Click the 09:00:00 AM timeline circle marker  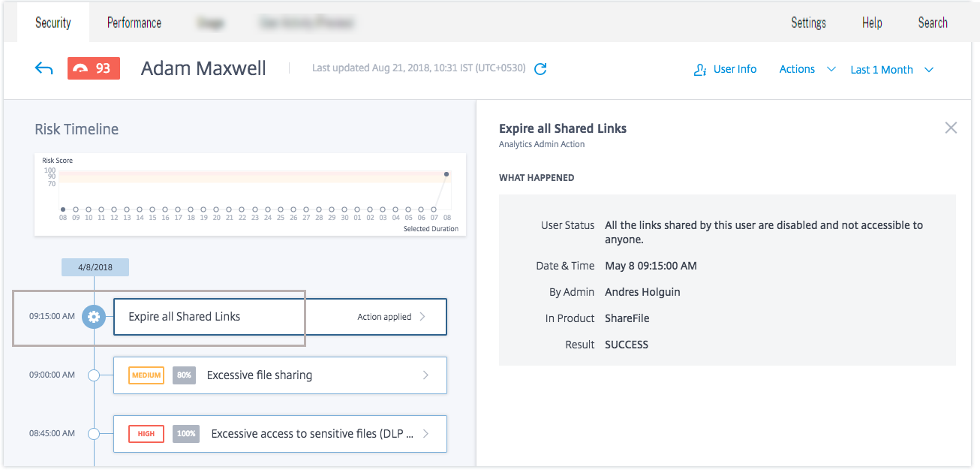(94, 375)
